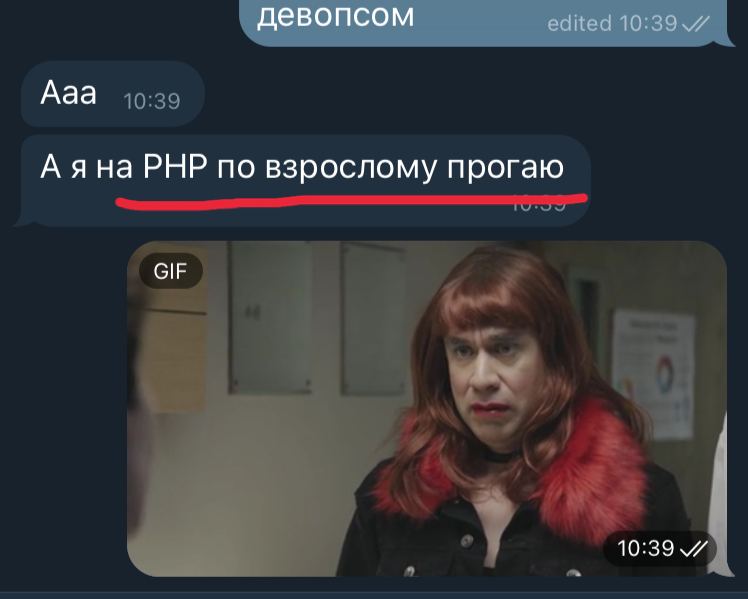The image size is (748, 599).
Task: Open the GIF of person in red wig
Action: point(427,409)
